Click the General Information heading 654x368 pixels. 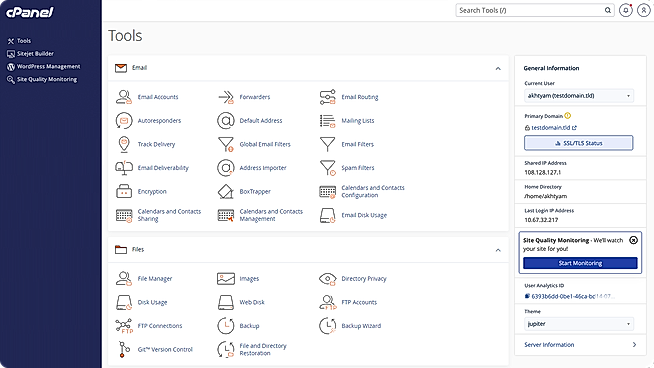pos(551,68)
